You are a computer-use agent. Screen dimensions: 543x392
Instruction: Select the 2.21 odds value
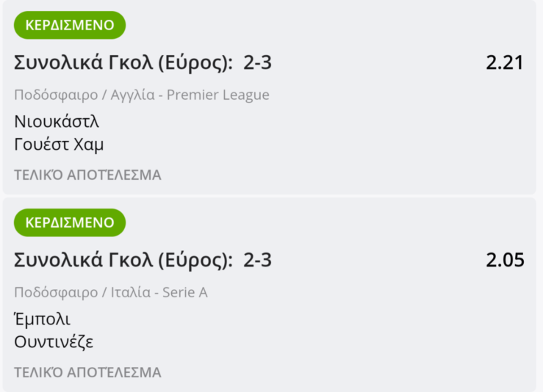click(504, 63)
